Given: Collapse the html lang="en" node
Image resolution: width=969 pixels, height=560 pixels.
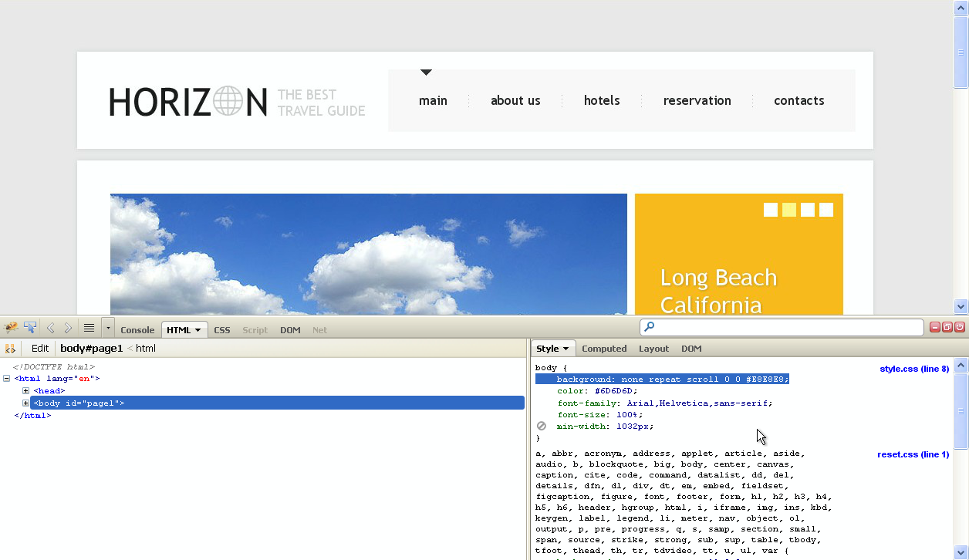Looking at the screenshot, I should coord(7,379).
